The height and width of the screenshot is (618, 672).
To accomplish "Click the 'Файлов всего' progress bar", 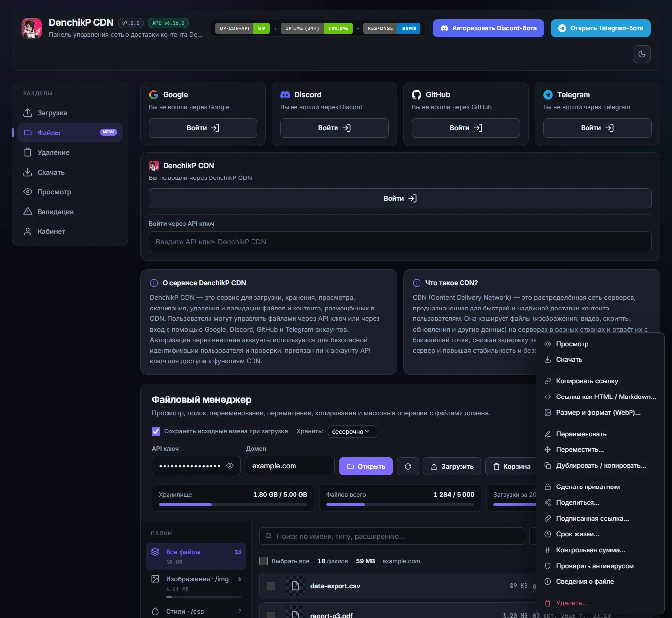I will tap(400, 504).
